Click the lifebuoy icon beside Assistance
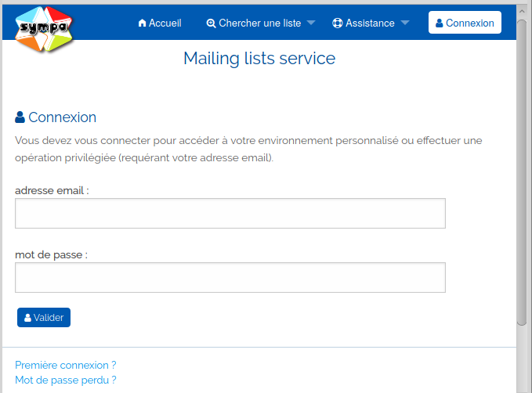This screenshot has width=532, height=393. (x=338, y=23)
